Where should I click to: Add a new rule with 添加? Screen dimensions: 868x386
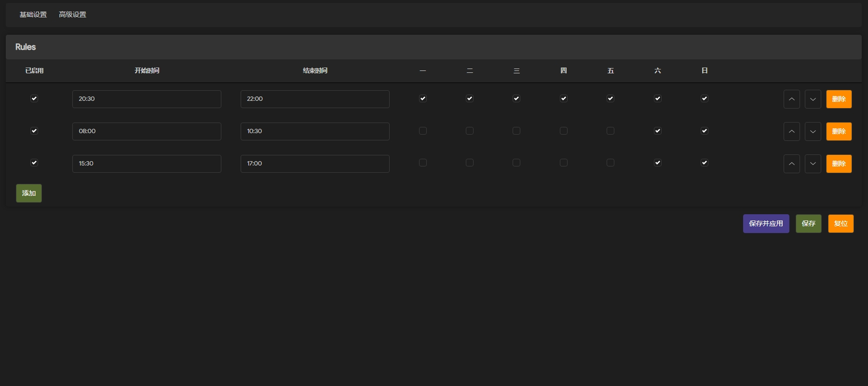coord(29,193)
